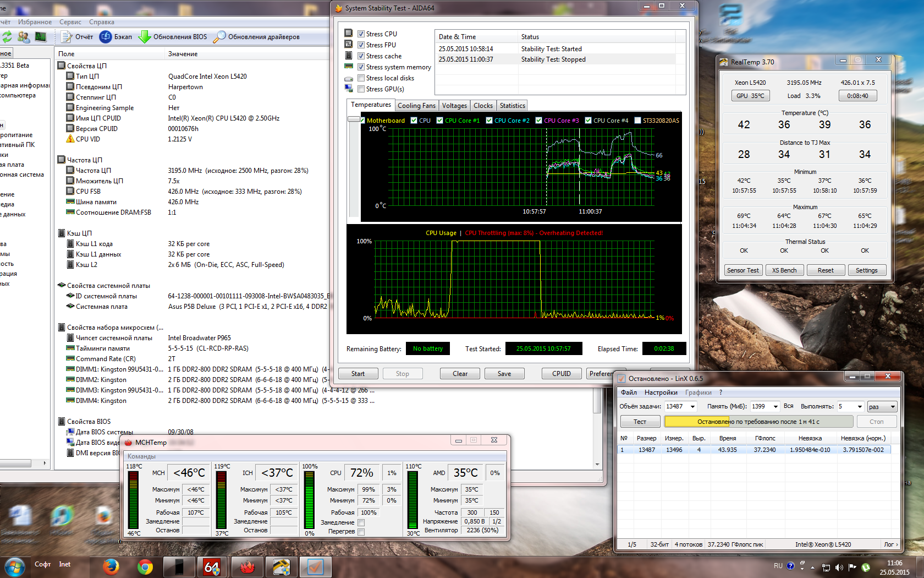Click the CPUID button

click(562, 374)
